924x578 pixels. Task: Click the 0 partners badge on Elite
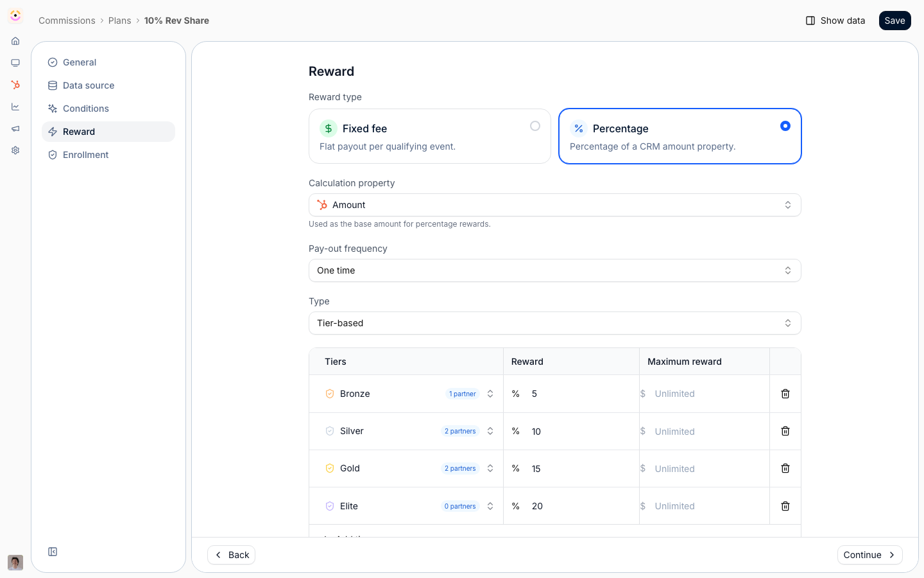[x=460, y=506]
